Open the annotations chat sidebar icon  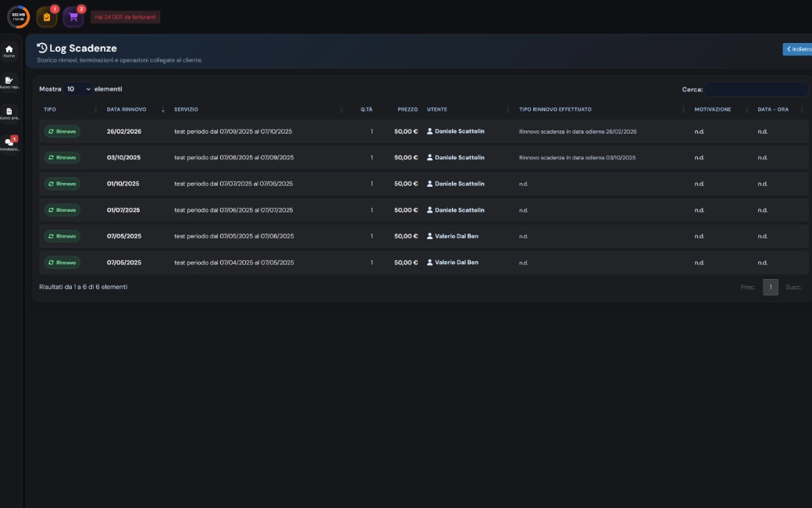tap(9, 144)
